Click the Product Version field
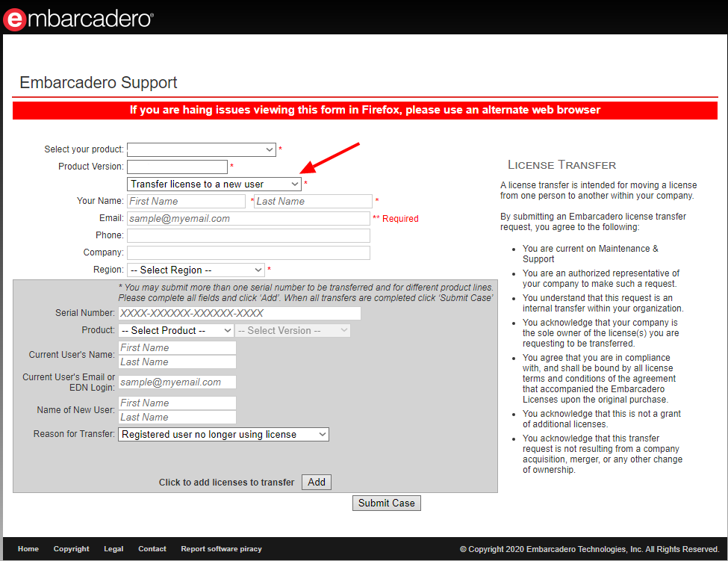The image size is (728, 561). pyautogui.click(x=177, y=167)
